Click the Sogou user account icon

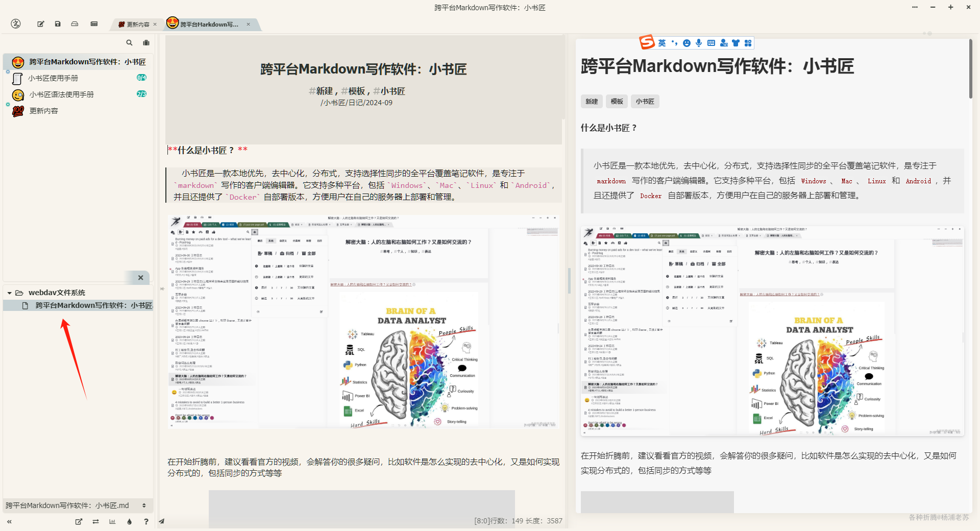(724, 43)
